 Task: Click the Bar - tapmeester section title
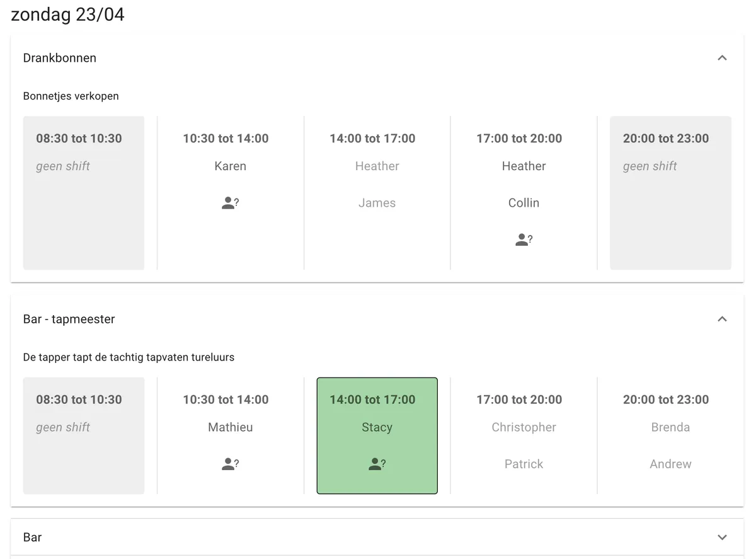(69, 319)
